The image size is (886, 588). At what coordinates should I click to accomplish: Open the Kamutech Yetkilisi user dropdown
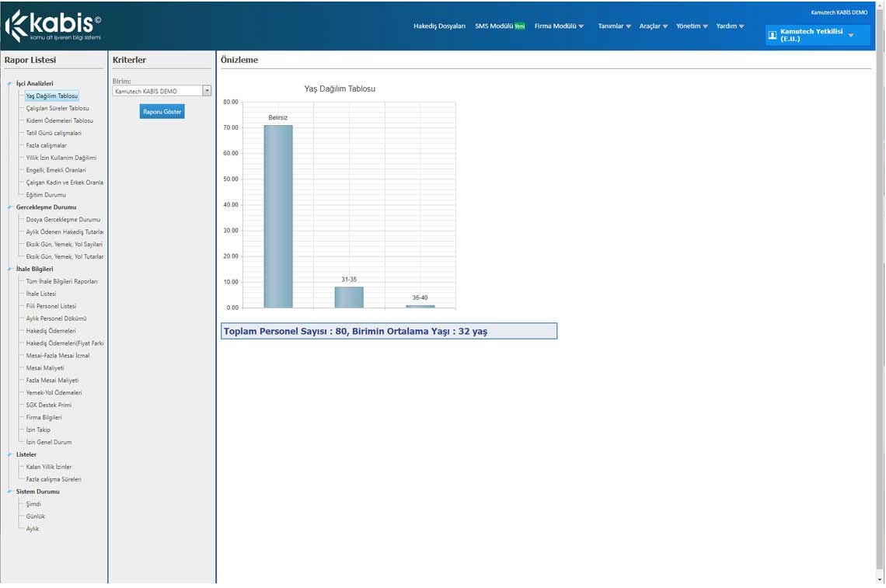click(817, 35)
